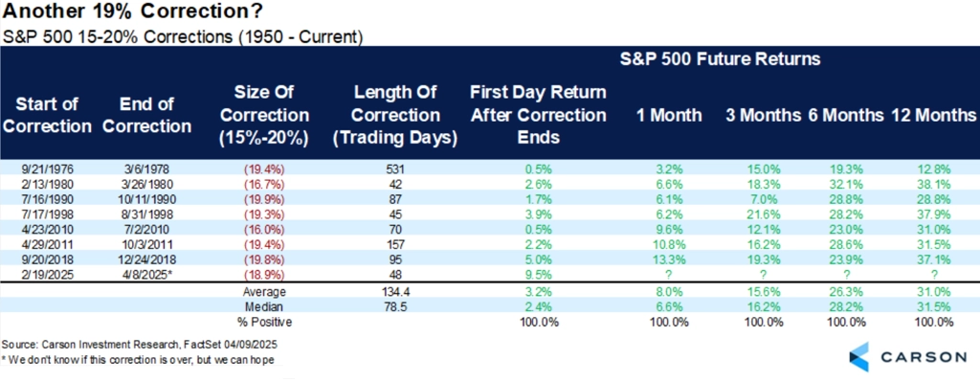Click the Median row label
Viewport: 980px width, 382px height.
tap(266, 307)
